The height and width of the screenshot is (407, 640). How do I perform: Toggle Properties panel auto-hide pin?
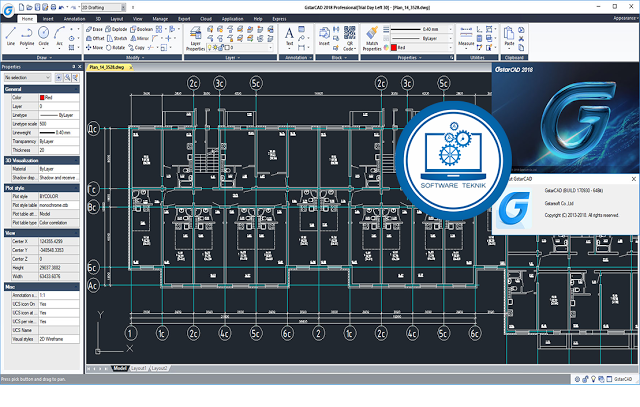click(x=73, y=67)
